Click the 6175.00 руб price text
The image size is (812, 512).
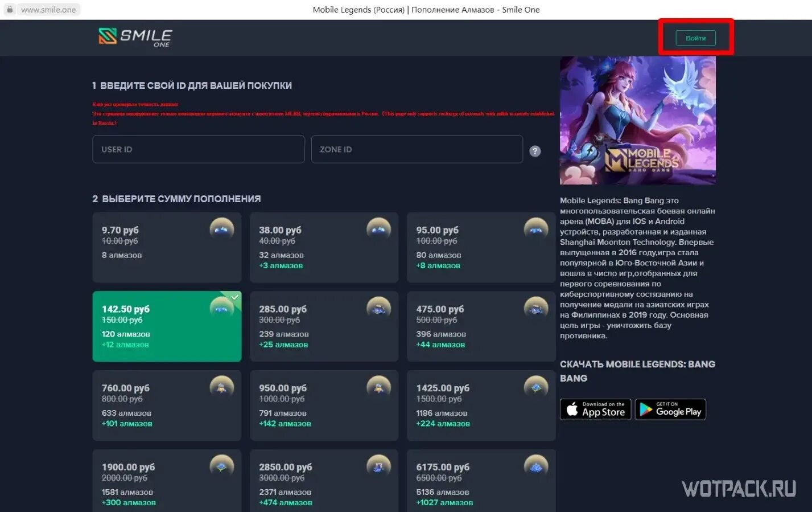[x=443, y=467]
